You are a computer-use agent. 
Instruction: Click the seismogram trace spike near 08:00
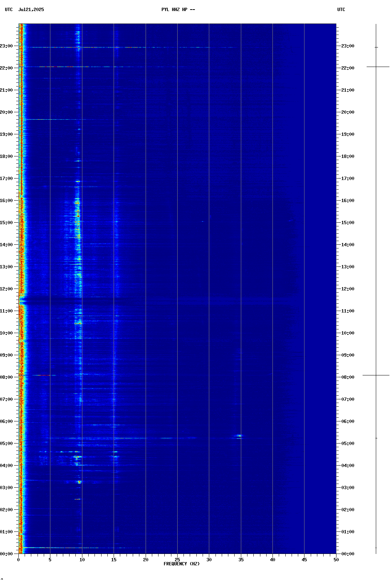click(376, 375)
